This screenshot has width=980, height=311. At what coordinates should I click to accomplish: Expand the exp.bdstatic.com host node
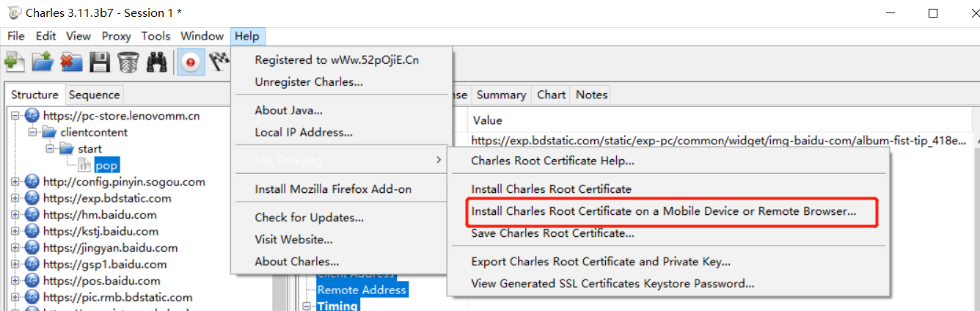point(15,198)
